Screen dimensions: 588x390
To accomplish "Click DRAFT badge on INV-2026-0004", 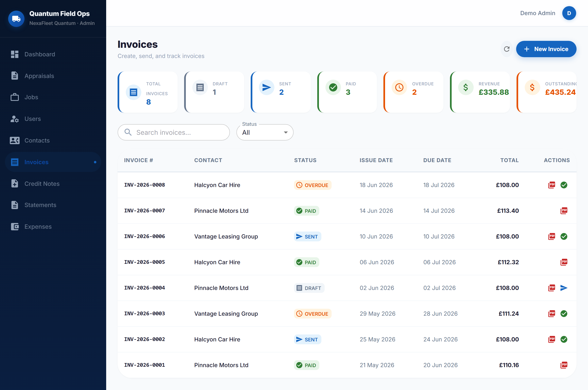I will coord(309,288).
